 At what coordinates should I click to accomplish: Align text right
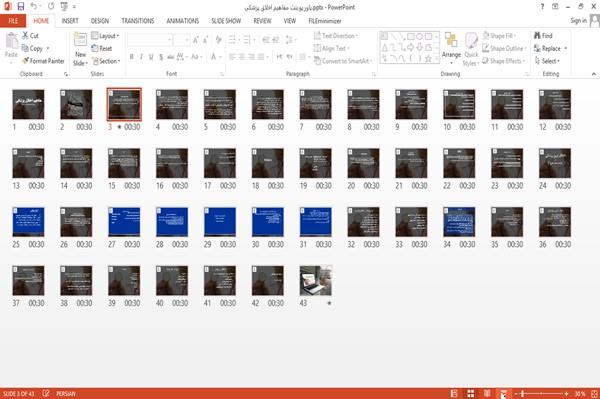[251, 57]
